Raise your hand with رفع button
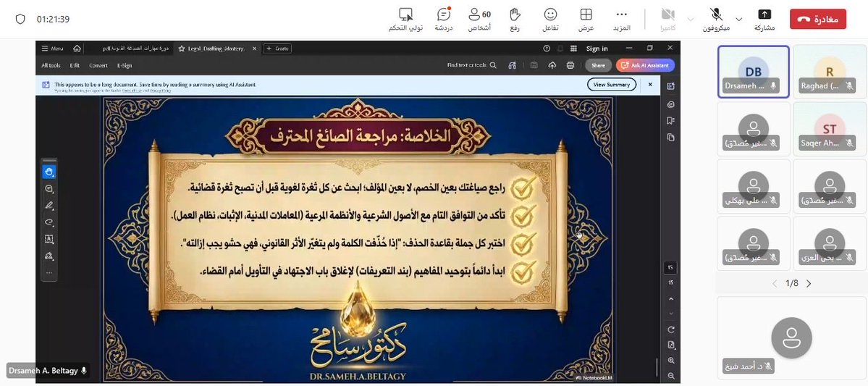The width and height of the screenshot is (868, 386). pos(515,20)
